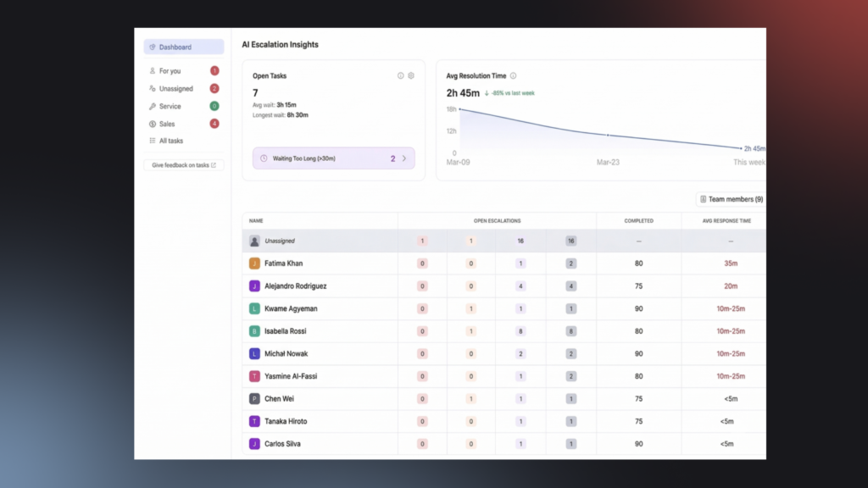Click Give feedback on tasks link
The width and height of the screenshot is (868, 488).
[183, 165]
